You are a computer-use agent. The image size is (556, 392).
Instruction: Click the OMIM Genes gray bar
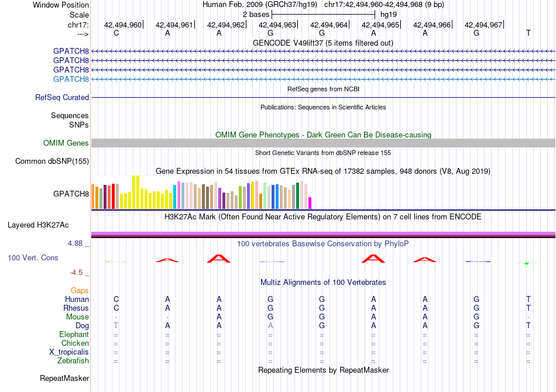pyautogui.click(x=323, y=143)
